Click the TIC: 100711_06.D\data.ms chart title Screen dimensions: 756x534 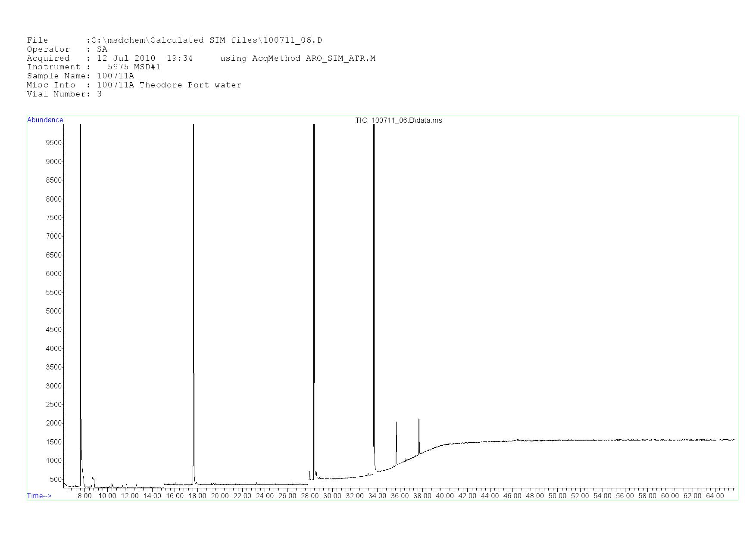pos(398,121)
